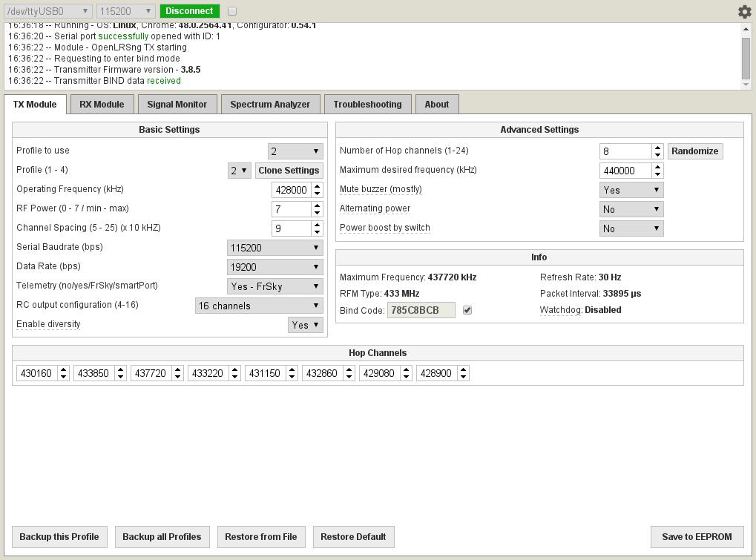Open the Serial Baudrate dropdown
The height and width of the screenshot is (560, 756).
pos(275,248)
